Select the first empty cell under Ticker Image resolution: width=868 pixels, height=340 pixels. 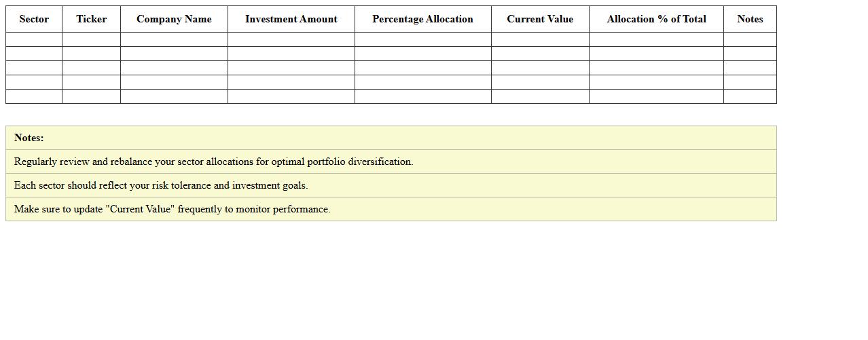point(91,39)
